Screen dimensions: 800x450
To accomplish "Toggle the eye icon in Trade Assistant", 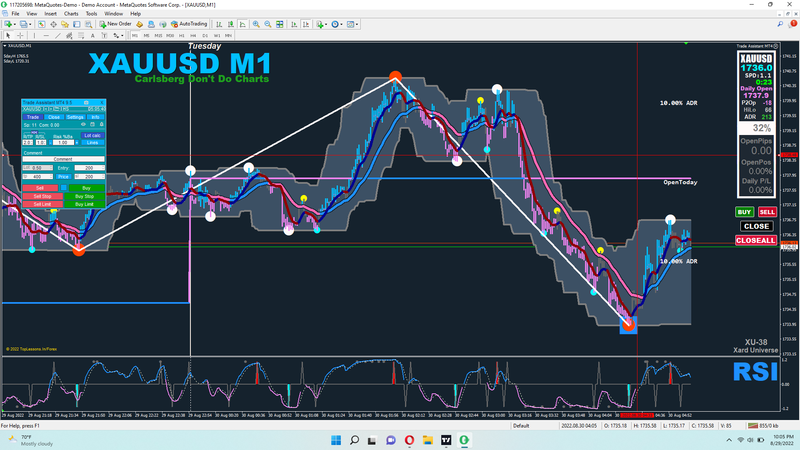I will click(83, 124).
